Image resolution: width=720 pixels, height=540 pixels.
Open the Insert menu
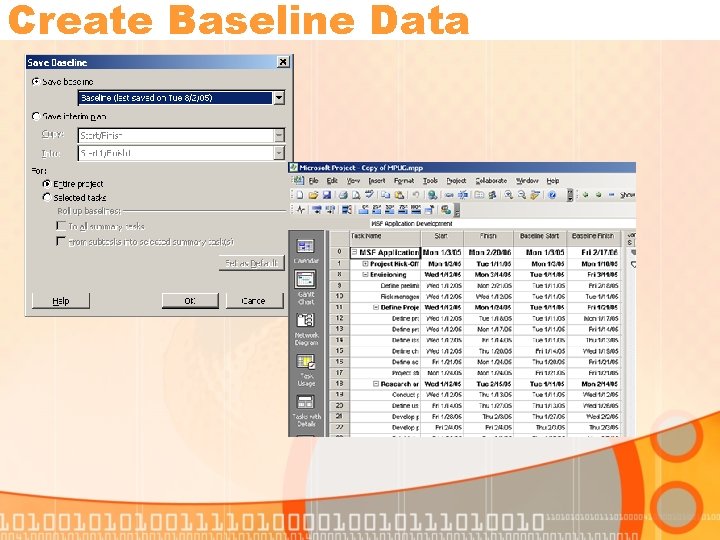[377, 181]
